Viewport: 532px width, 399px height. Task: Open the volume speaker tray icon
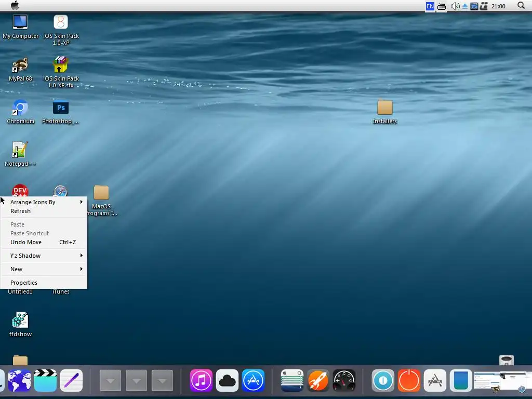455,6
